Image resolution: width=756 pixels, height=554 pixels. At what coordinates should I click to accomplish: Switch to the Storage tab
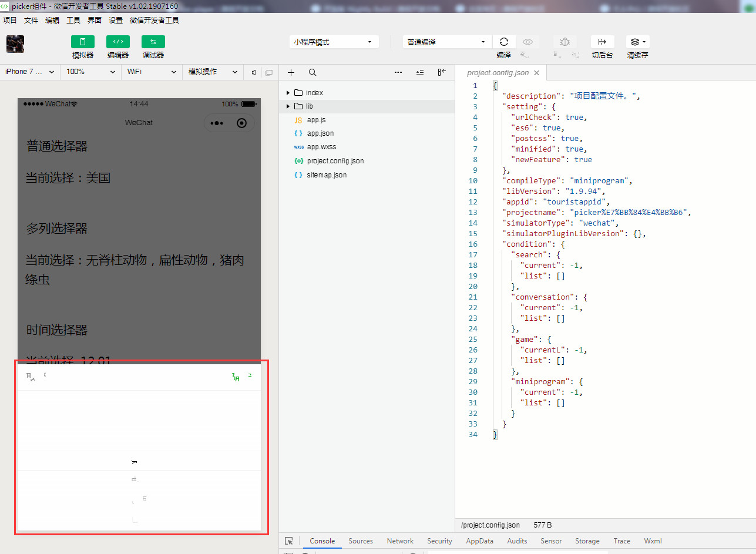pyautogui.click(x=587, y=541)
